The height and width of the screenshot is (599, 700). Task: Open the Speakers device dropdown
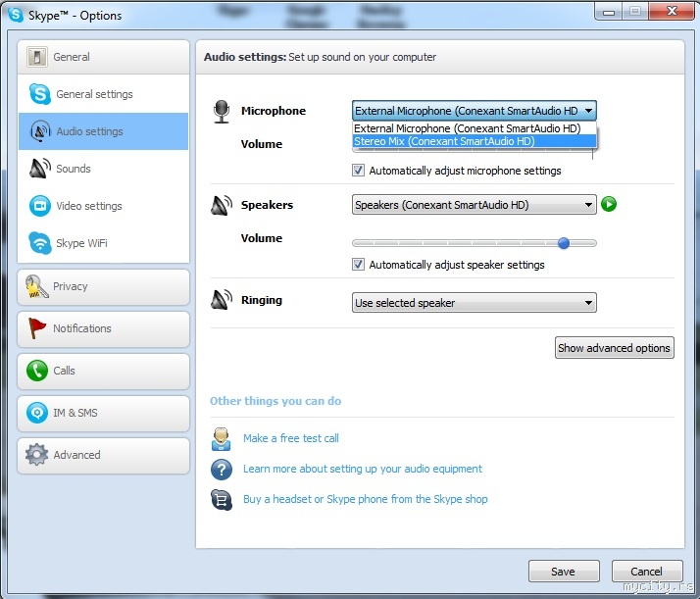(475, 205)
